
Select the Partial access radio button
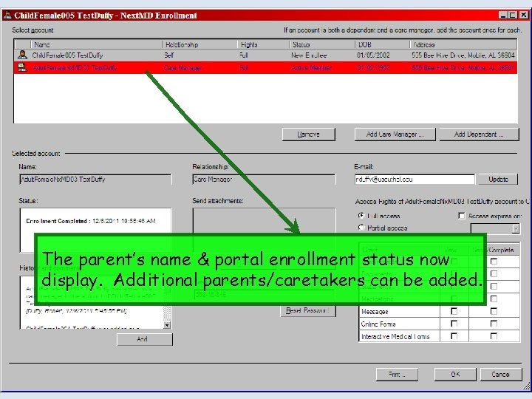tap(361, 228)
